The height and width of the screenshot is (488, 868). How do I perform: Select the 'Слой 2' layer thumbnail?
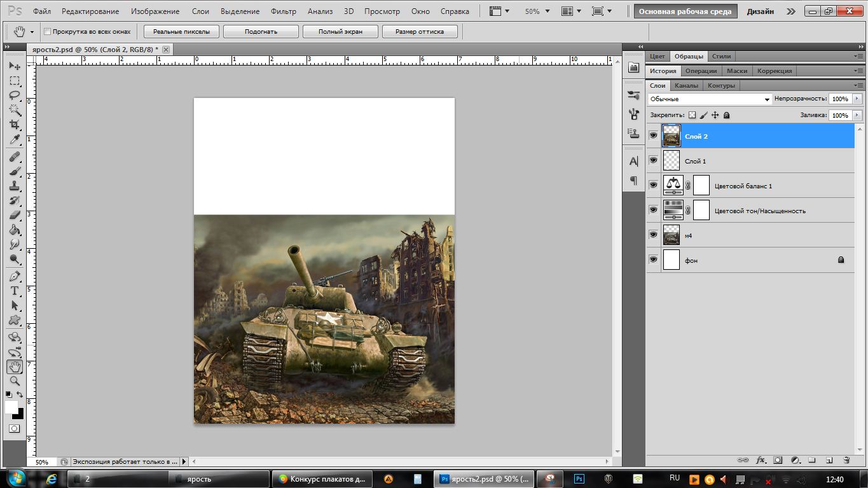672,136
